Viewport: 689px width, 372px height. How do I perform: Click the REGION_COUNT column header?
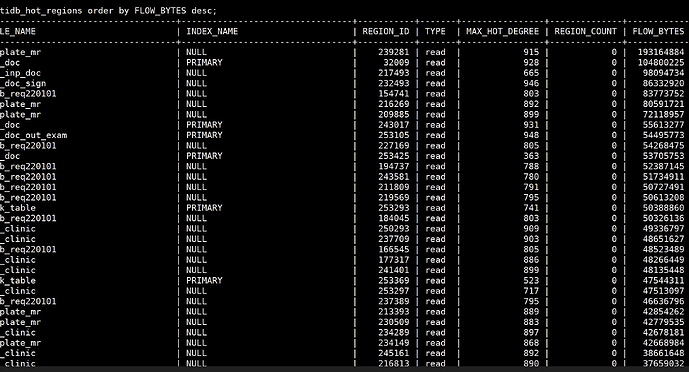(585, 32)
